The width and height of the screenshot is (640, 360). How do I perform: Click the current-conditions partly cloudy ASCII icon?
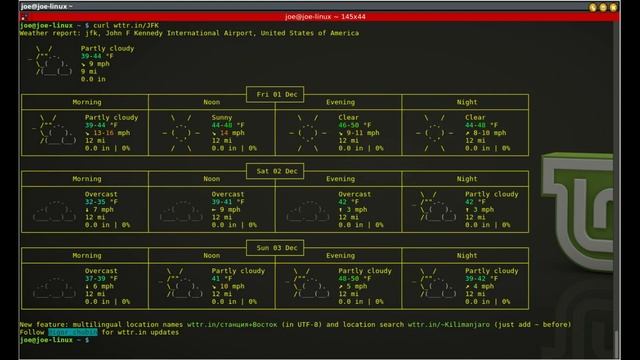51,60
